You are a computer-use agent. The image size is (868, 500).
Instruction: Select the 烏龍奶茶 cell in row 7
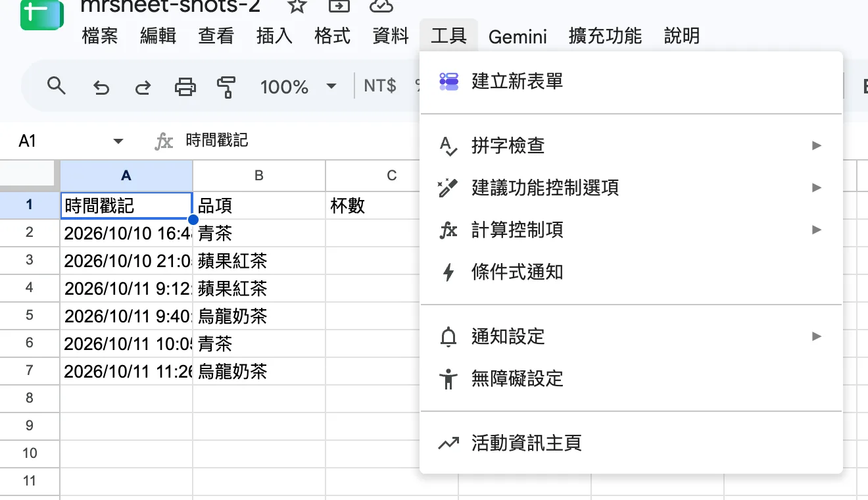tap(259, 372)
